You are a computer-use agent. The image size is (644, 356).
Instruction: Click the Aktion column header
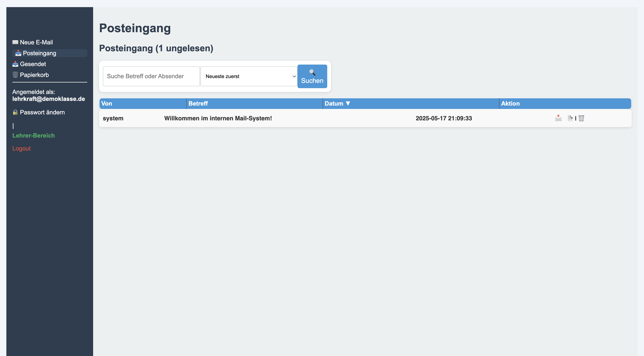[510, 104]
